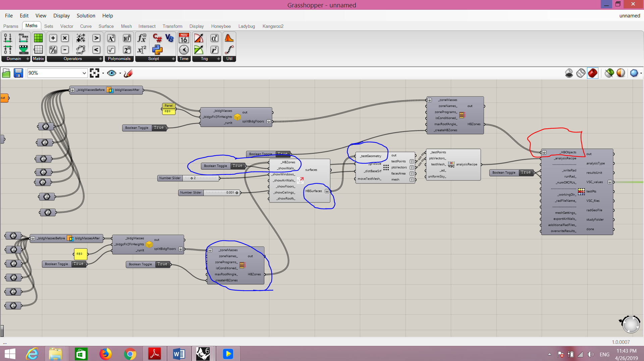Open the 90% zoom level dropdown
The image size is (644, 361).
point(84,73)
